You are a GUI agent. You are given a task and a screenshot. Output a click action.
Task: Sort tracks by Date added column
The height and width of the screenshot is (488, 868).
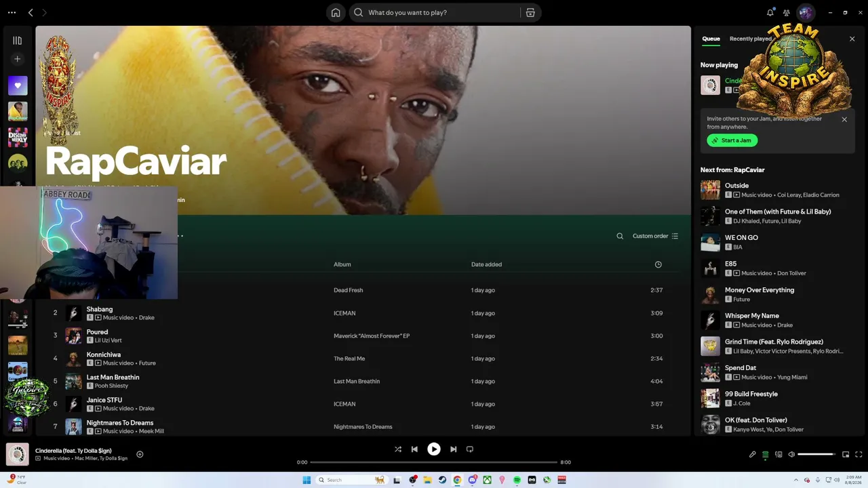(x=486, y=264)
